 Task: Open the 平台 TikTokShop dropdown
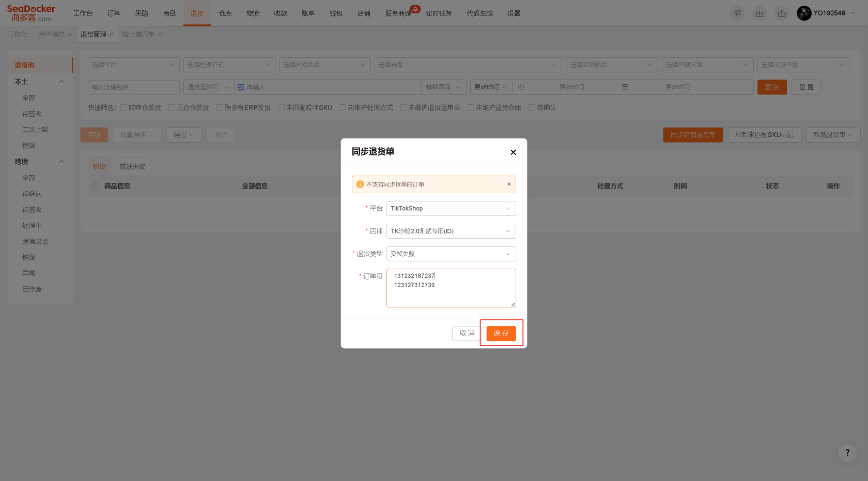click(x=451, y=209)
